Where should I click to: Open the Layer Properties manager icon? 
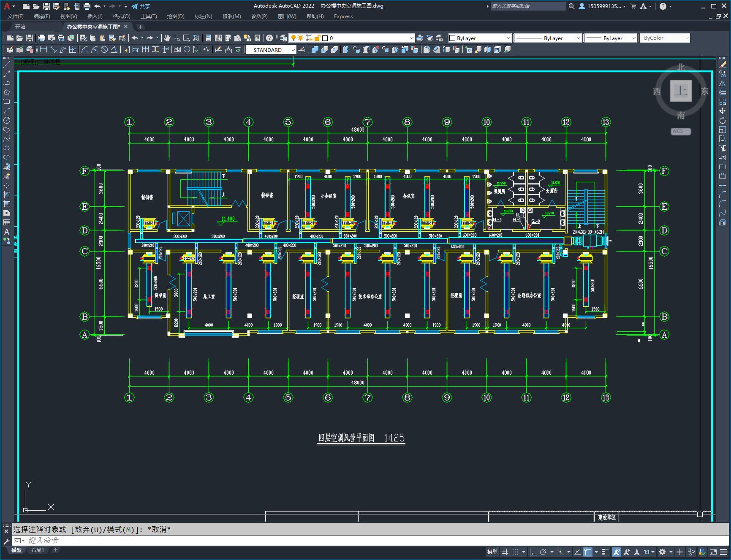pyautogui.click(x=283, y=38)
